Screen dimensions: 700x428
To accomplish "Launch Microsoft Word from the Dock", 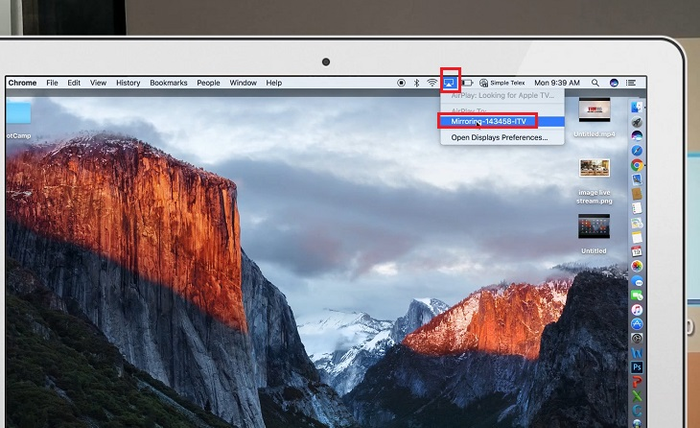I will [x=637, y=353].
